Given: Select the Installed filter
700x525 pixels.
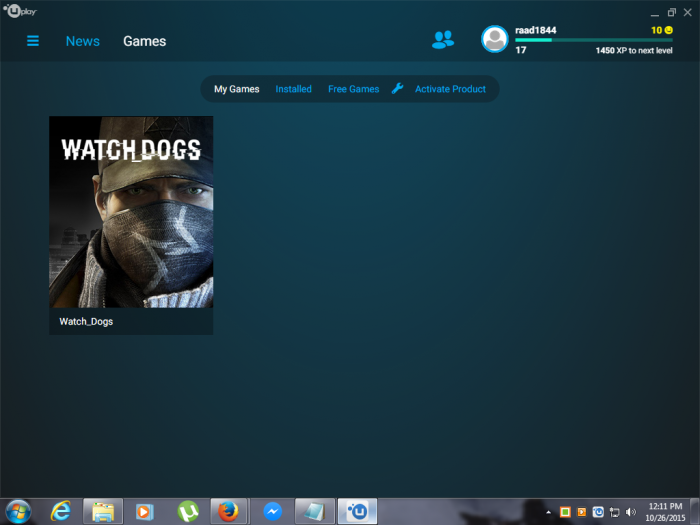Looking at the screenshot, I should 293,89.
